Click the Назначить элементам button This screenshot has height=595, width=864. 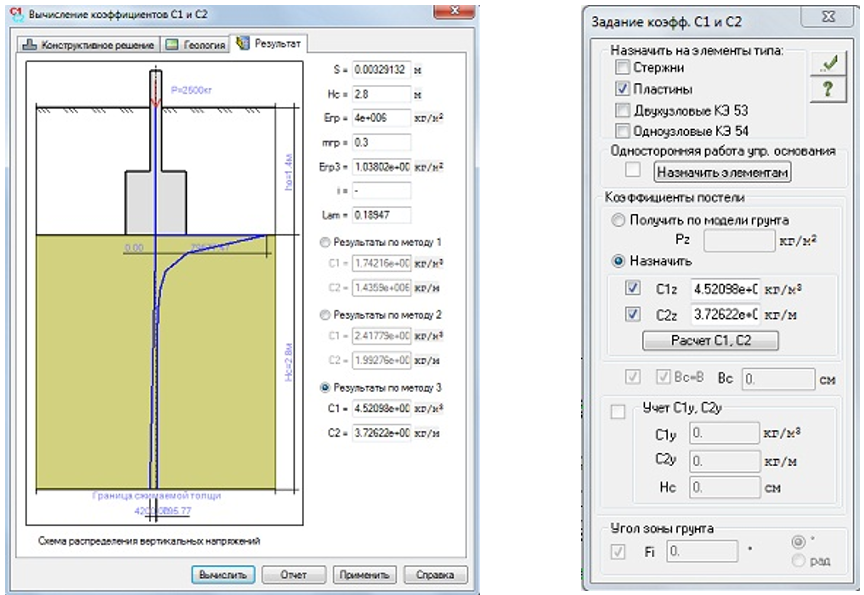[722, 172]
